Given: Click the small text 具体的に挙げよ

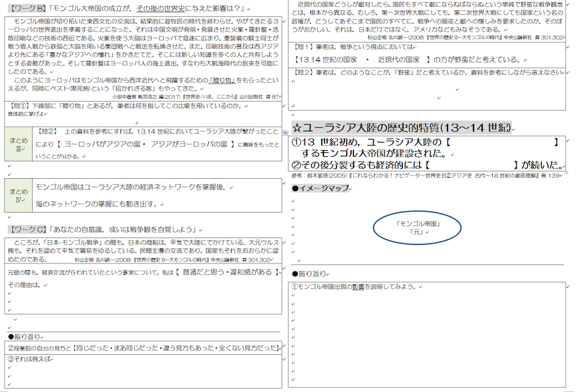Looking at the screenshot, I should 26,114.
